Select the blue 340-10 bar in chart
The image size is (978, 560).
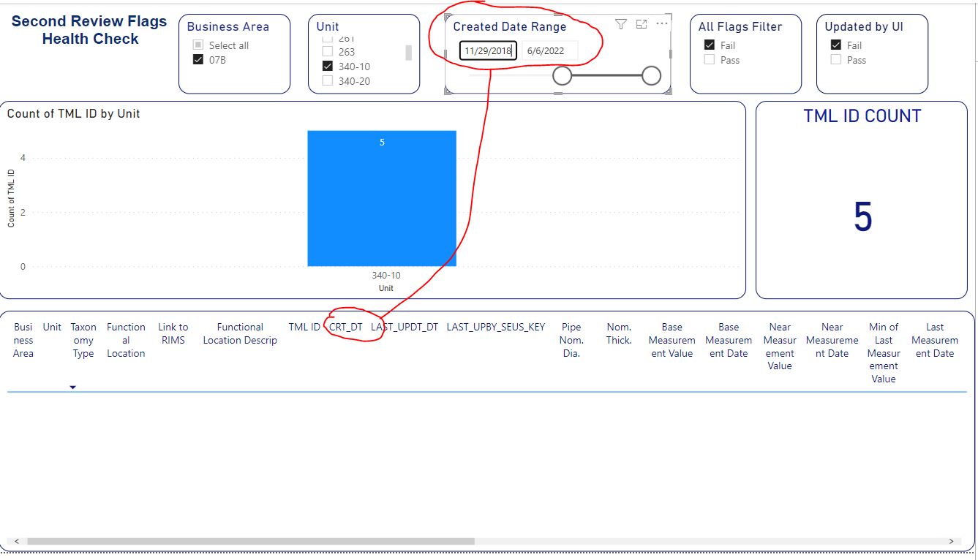(x=382, y=199)
